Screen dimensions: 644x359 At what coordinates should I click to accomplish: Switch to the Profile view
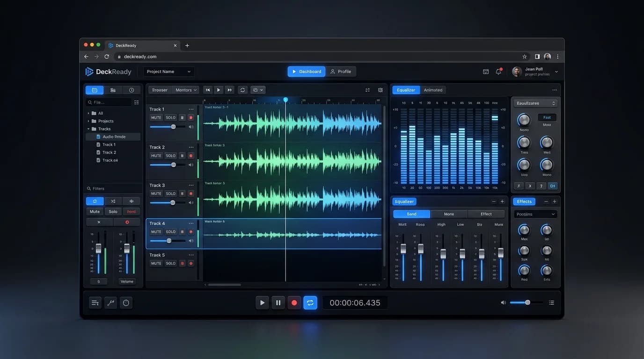click(x=342, y=71)
